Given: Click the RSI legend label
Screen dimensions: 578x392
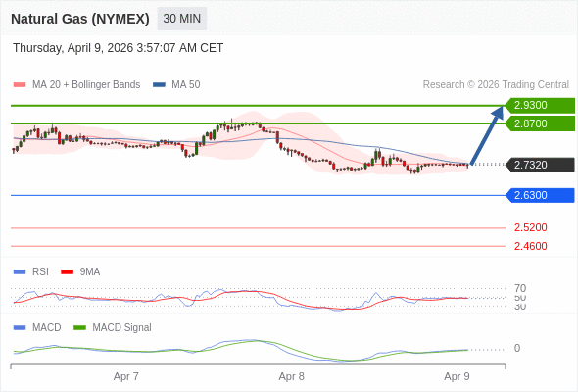Looking at the screenshot, I should tap(40, 272).
